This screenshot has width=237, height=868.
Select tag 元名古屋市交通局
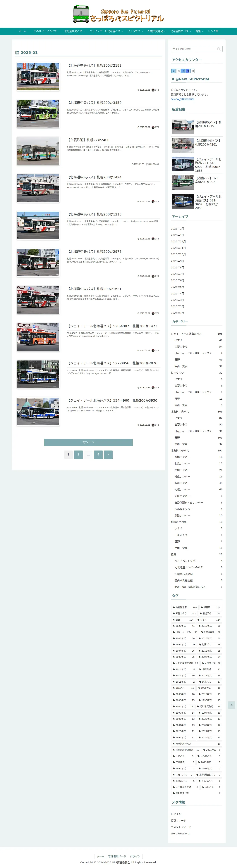(x=185, y=663)
